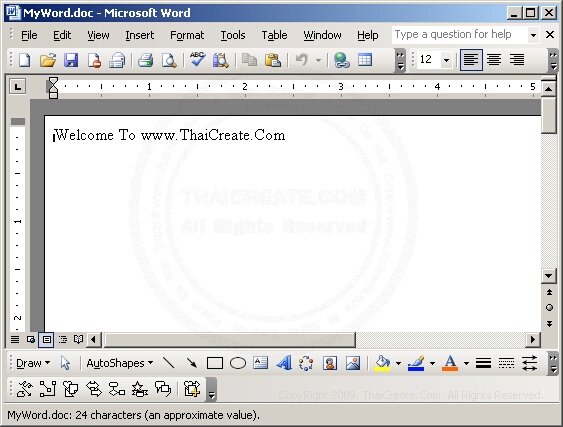Image resolution: width=563 pixels, height=427 pixels.
Task: Click the Insert Table icon
Action: [x=365, y=60]
